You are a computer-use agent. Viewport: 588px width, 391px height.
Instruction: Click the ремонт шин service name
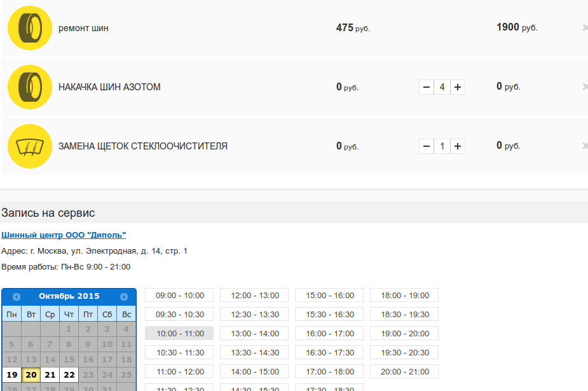tap(83, 28)
